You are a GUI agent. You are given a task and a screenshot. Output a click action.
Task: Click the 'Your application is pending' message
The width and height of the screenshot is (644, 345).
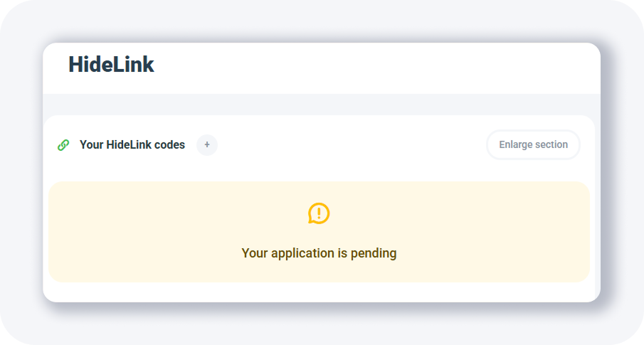[319, 253]
